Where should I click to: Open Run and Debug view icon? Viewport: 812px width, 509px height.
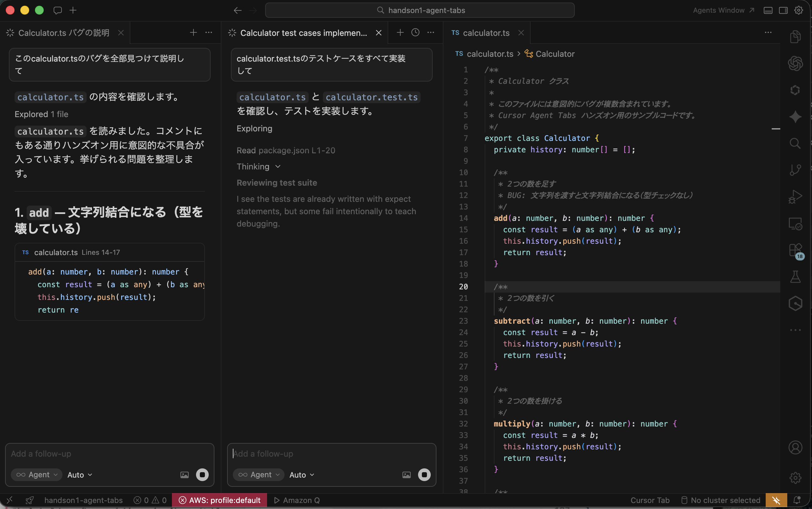coord(795,197)
